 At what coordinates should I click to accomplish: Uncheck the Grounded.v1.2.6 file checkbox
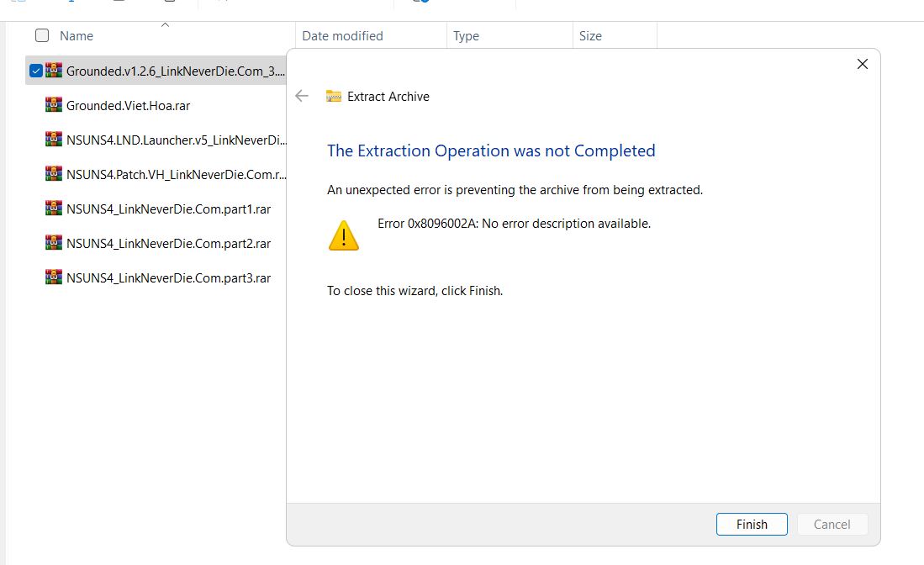click(36, 71)
